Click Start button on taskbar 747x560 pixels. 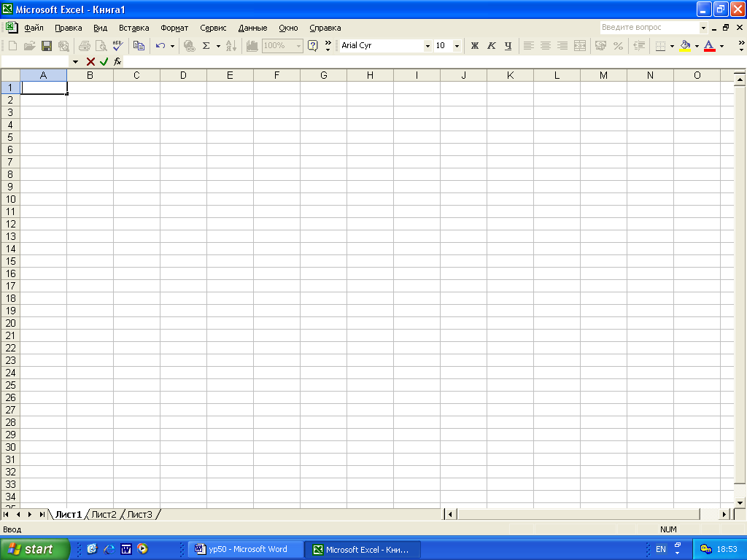coord(34,550)
